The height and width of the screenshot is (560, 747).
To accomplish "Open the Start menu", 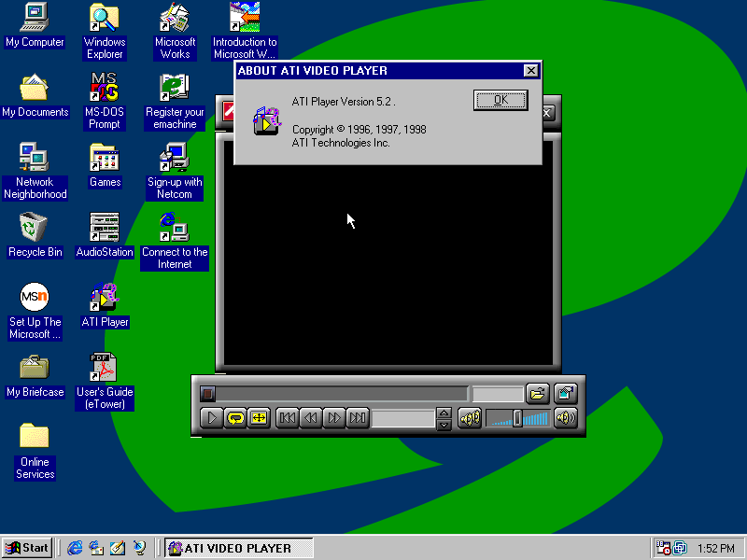I will pos(27,548).
